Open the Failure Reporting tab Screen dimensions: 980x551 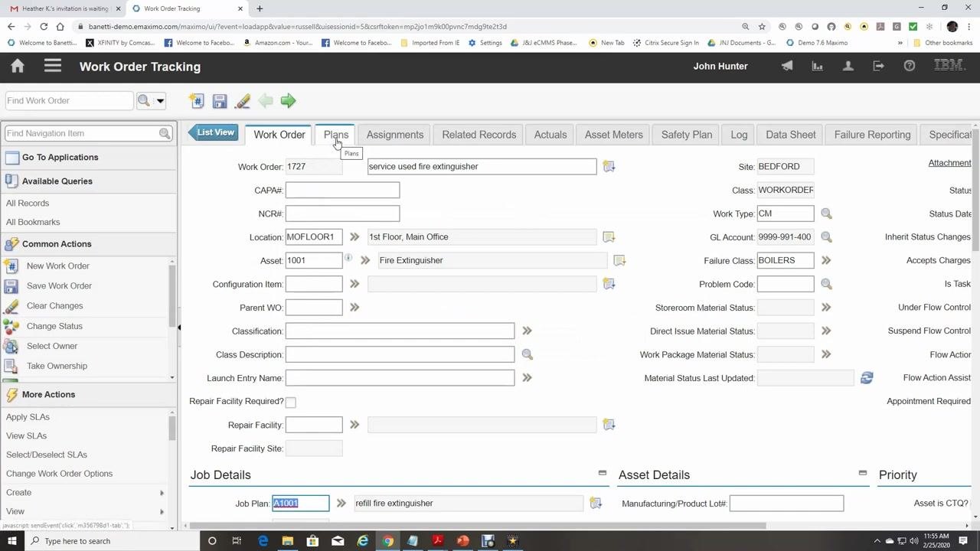click(872, 135)
